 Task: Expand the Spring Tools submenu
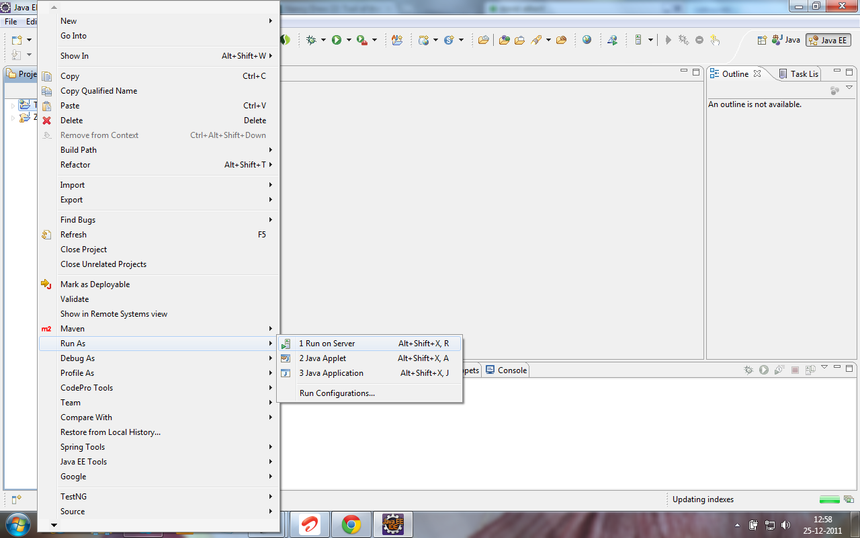[x=82, y=447]
